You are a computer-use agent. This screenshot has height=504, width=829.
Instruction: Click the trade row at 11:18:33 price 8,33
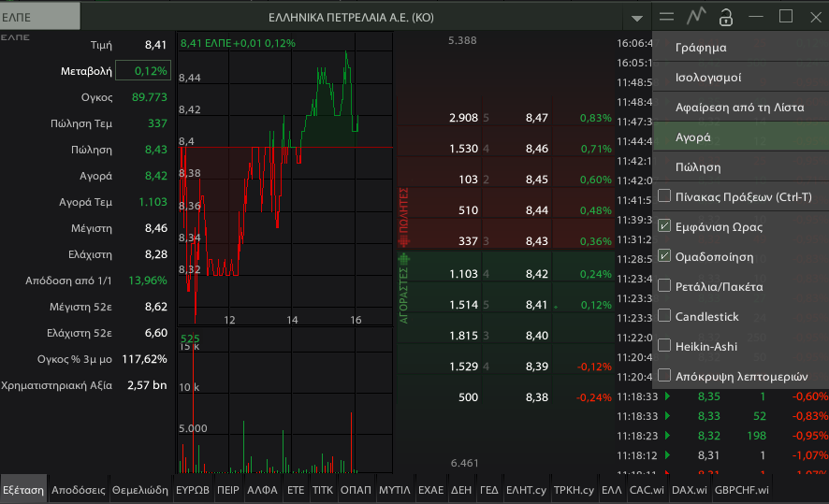click(722, 416)
